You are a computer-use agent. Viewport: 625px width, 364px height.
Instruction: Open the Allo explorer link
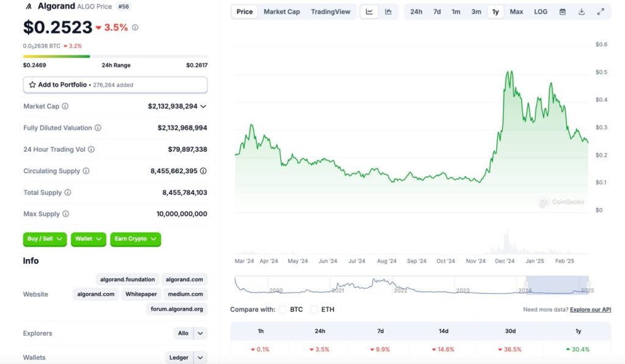pyautogui.click(x=183, y=334)
